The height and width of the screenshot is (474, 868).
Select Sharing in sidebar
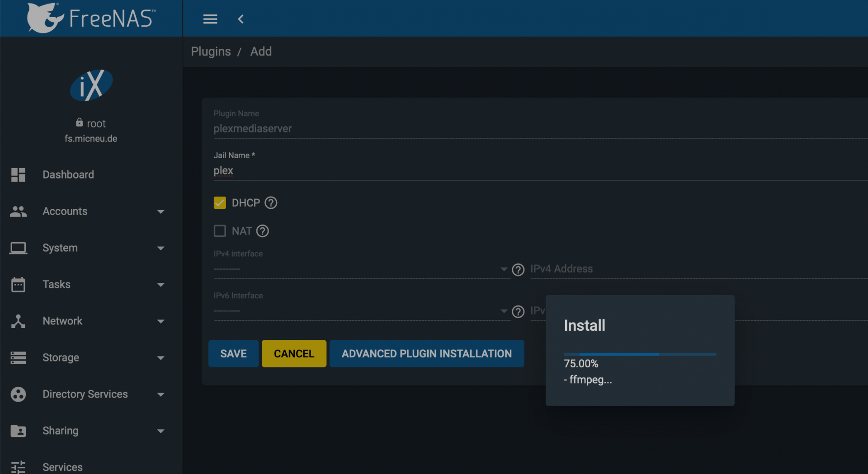tap(61, 431)
